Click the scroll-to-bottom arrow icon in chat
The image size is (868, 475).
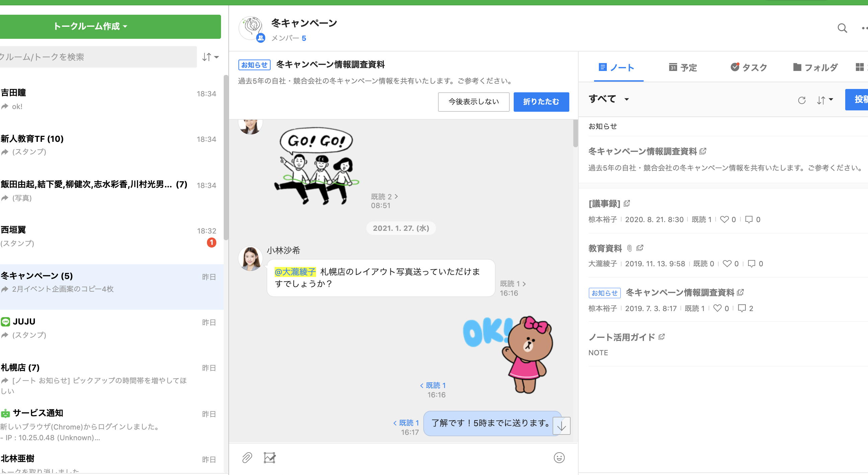pos(562,426)
